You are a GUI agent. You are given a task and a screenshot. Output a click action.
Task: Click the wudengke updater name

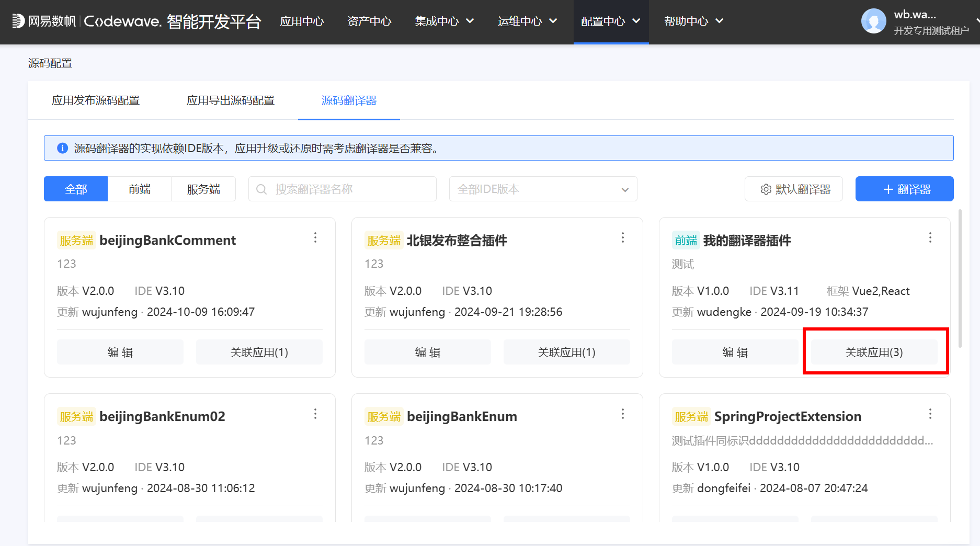pos(724,312)
